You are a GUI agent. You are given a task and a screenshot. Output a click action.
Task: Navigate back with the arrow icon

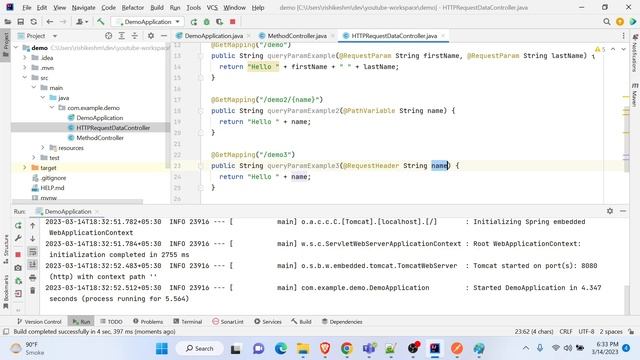49,22
